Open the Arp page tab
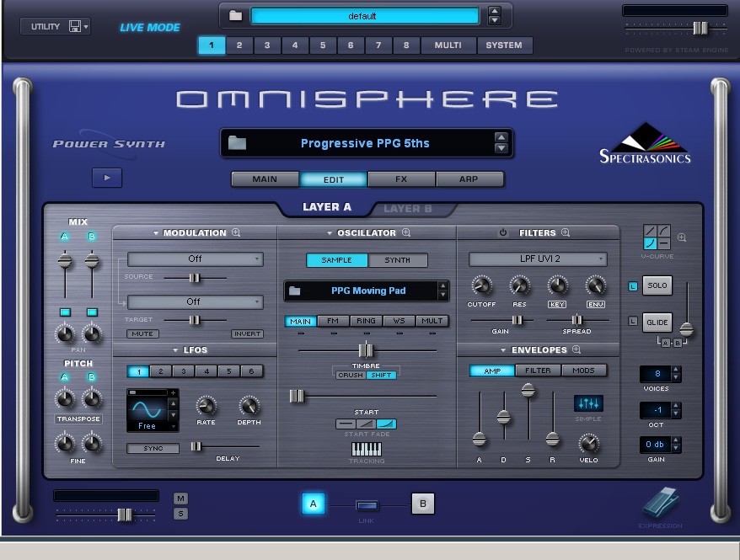 point(469,179)
